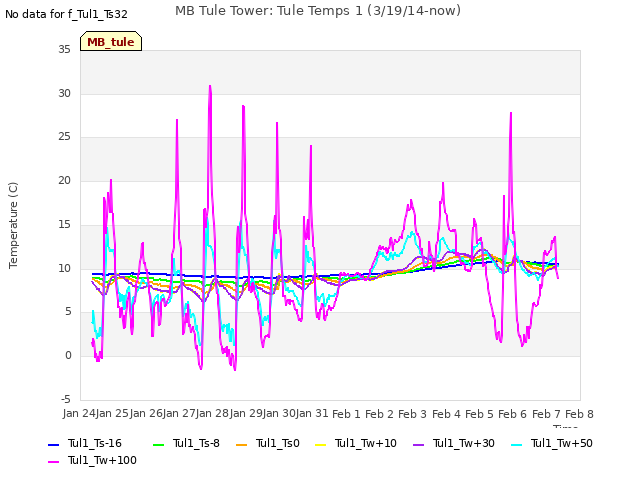The height and width of the screenshot is (480, 640).
Task: Select the Tul1_Tw+50 legend label
Action: coord(562,443)
